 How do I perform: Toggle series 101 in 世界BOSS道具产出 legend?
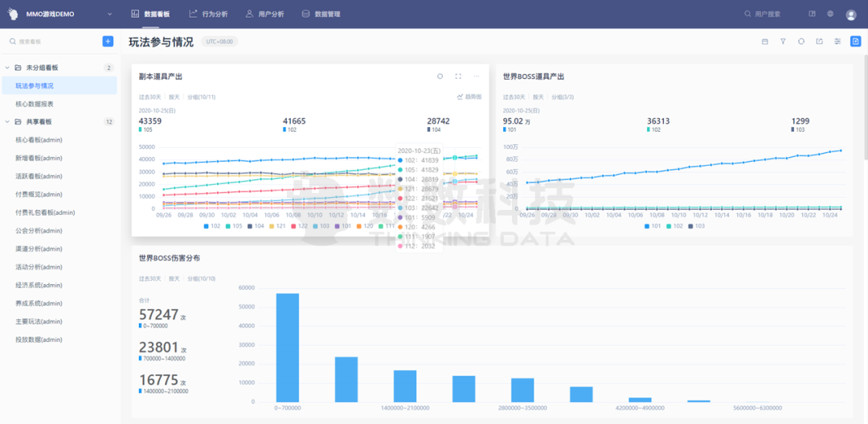coord(653,226)
